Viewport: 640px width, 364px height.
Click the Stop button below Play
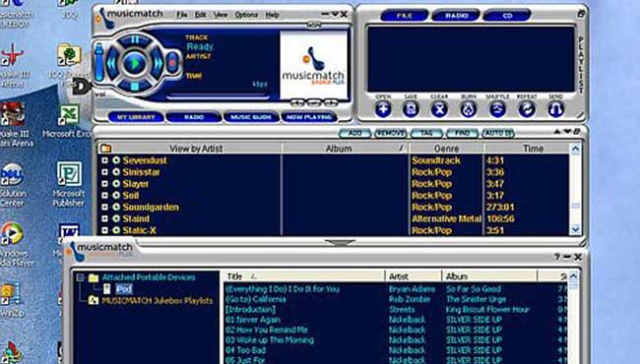[x=134, y=86]
